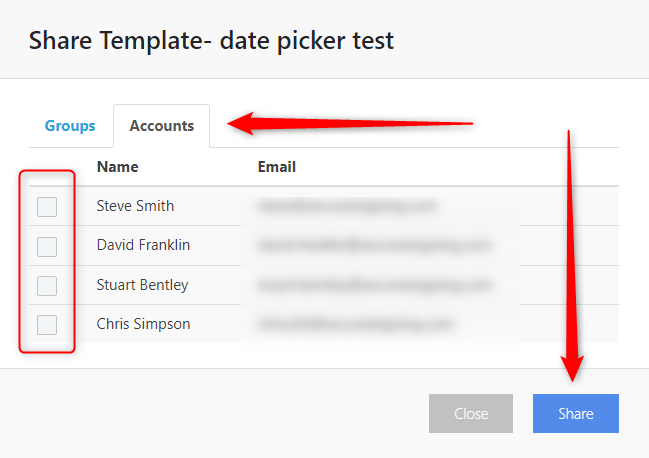Select Stuart Bentley's blurred email cell
Image resolution: width=649 pixels, height=458 pixels.
click(x=374, y=285)
